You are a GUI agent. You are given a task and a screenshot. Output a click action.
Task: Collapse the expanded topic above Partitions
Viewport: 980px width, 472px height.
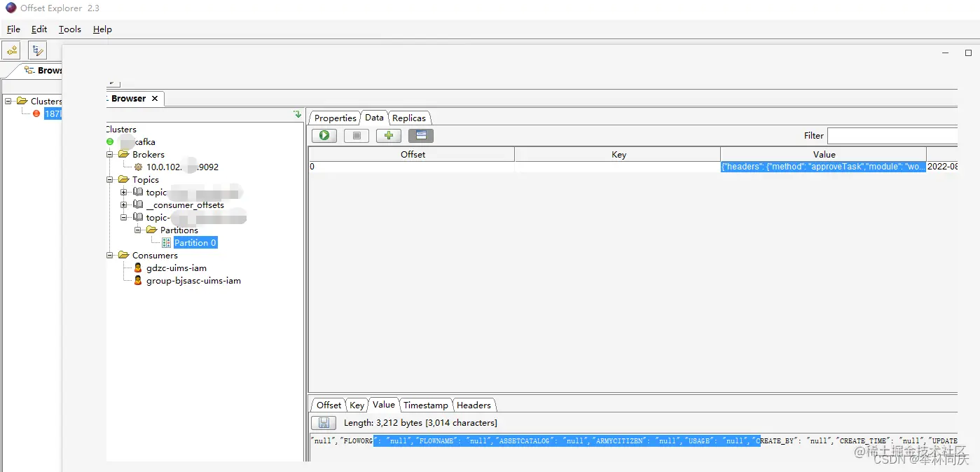pyautogui.click(x=124, y=218)
